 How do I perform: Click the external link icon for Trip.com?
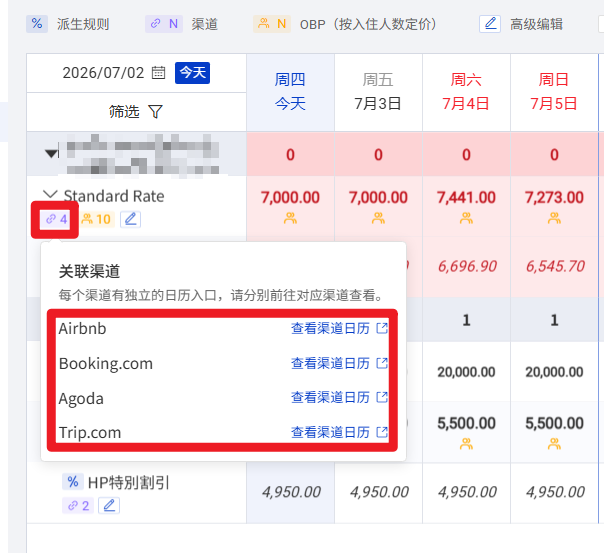382,432
